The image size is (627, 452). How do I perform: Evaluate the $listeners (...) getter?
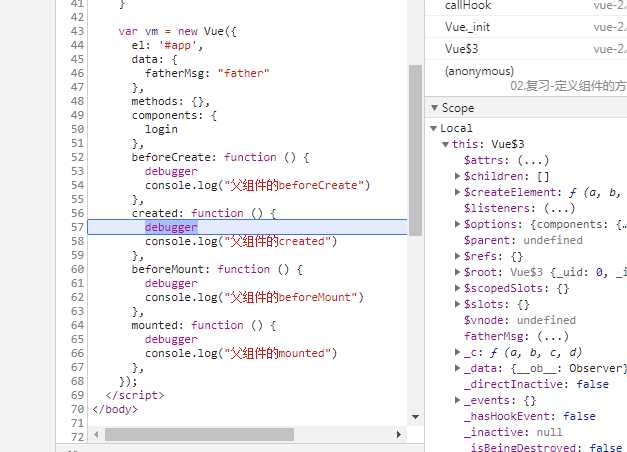point(559,208)
